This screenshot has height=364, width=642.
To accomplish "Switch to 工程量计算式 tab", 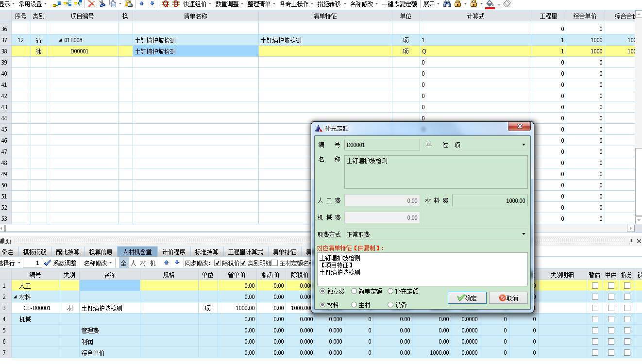I will tap(246, 252).
